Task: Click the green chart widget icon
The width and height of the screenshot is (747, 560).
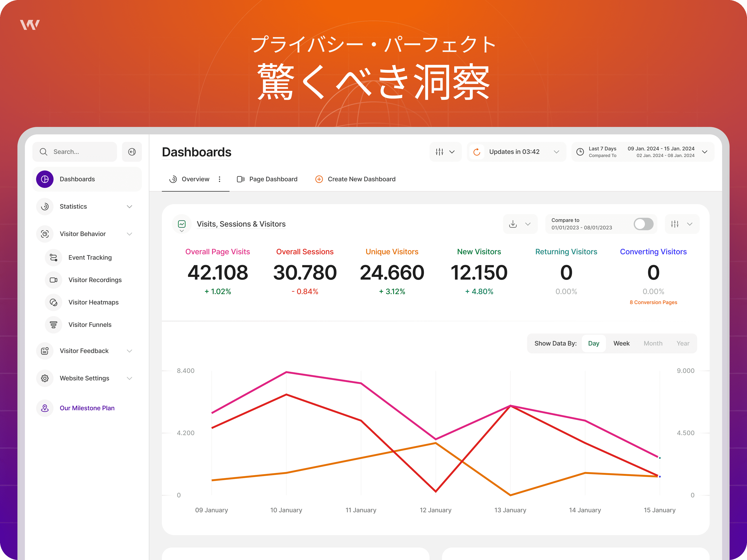Action: pos(182,224)
